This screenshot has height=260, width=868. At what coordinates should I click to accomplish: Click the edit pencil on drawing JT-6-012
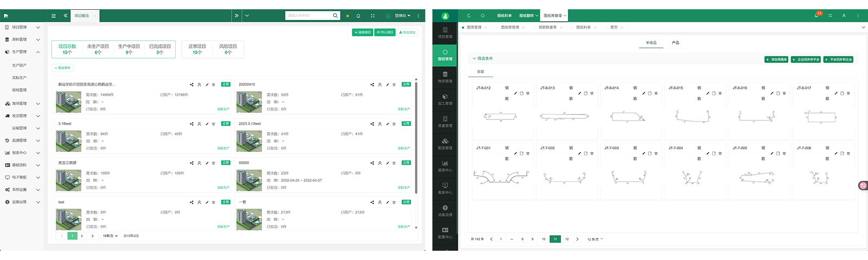515,93
